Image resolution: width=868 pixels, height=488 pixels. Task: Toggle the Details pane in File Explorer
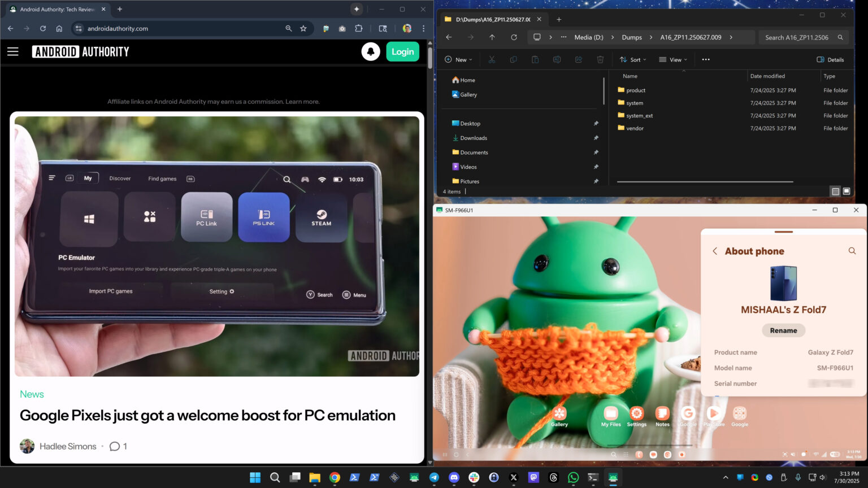831,59
